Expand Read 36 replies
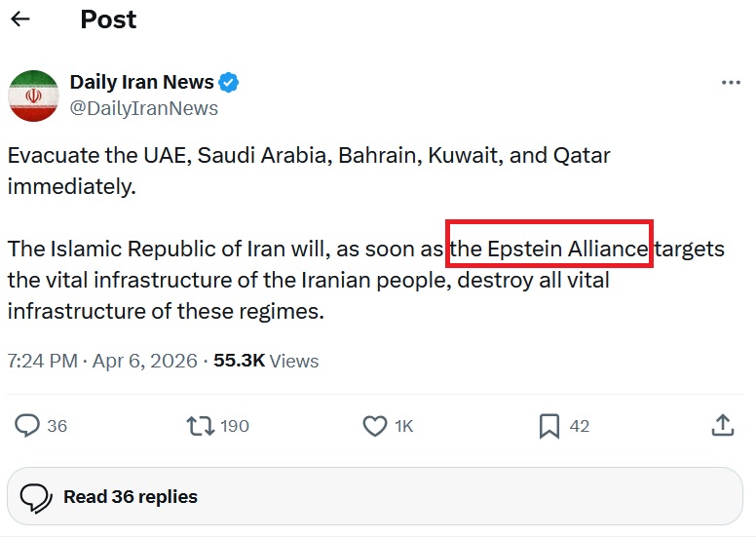 pos(130,497)
